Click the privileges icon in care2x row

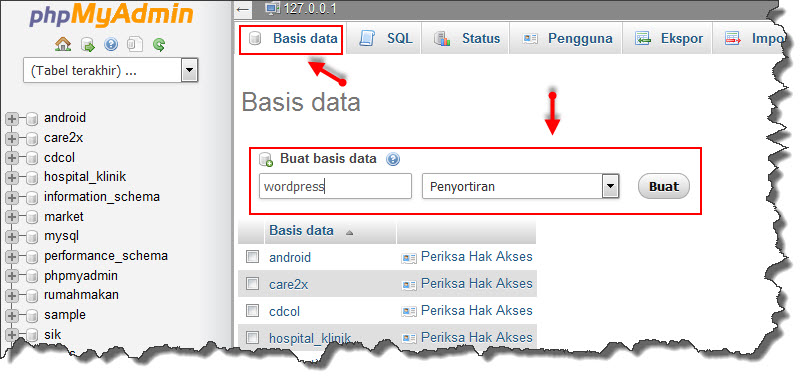(409, 285)
